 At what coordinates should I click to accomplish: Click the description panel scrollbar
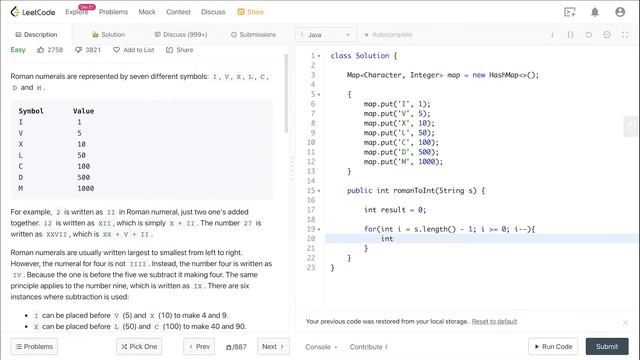[286, 93]
